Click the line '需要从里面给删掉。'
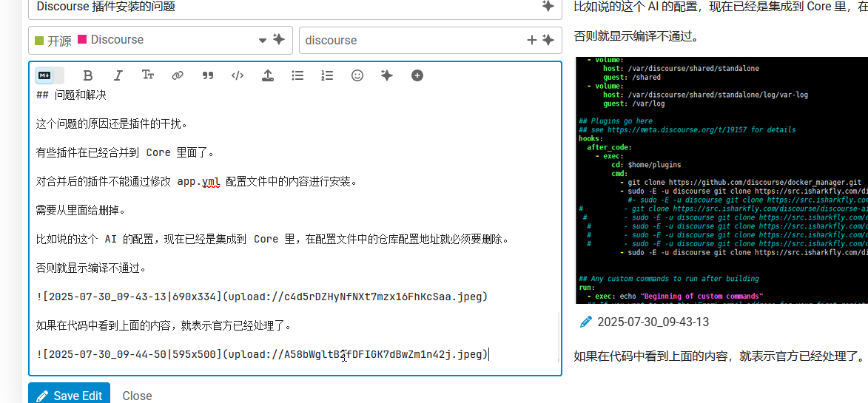The height and width of the screenshot is (403, 868). click(81, 210)
